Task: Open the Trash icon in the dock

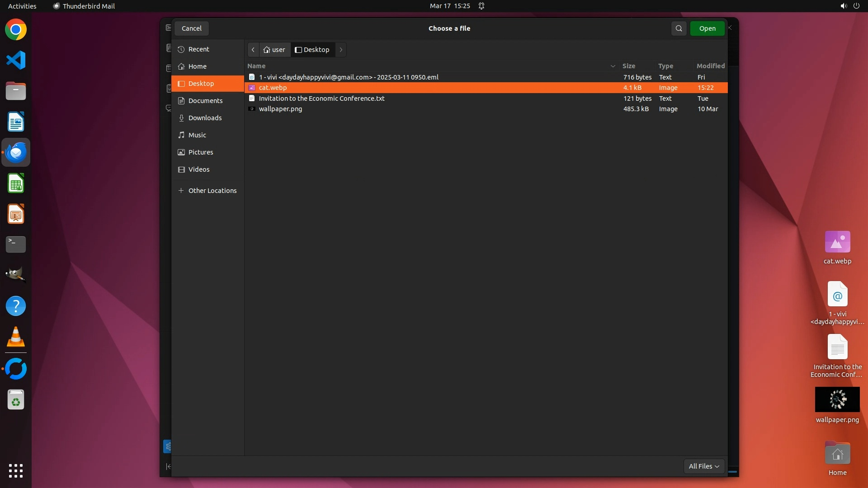Action: tap(16, 400)
